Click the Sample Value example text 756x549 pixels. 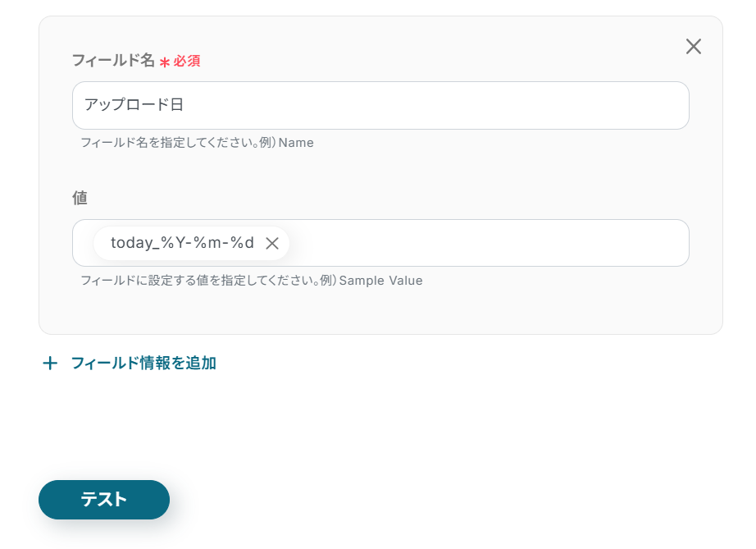[x=380, y=281]
